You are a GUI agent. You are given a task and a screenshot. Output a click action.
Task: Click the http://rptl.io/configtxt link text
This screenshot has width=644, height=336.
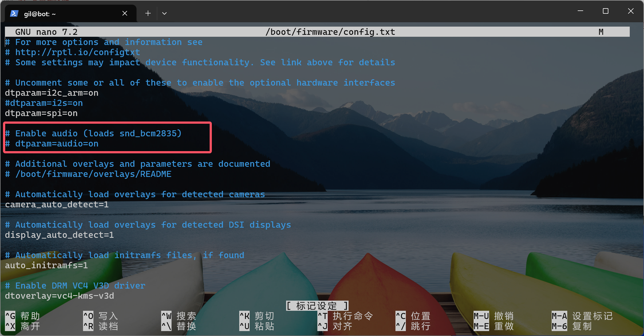[78, 52]
